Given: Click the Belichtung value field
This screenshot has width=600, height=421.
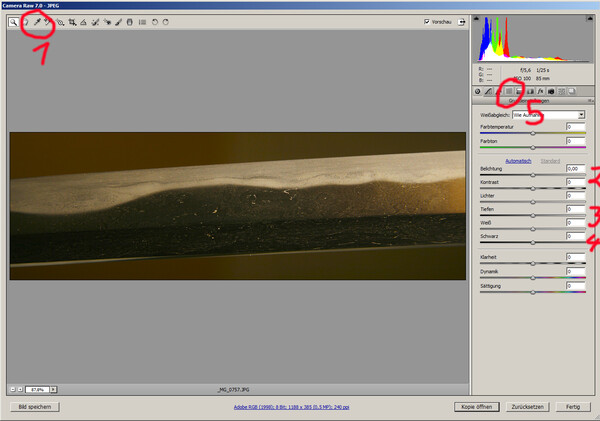Looking at the screenshot, I should click(x=576, y=168).
